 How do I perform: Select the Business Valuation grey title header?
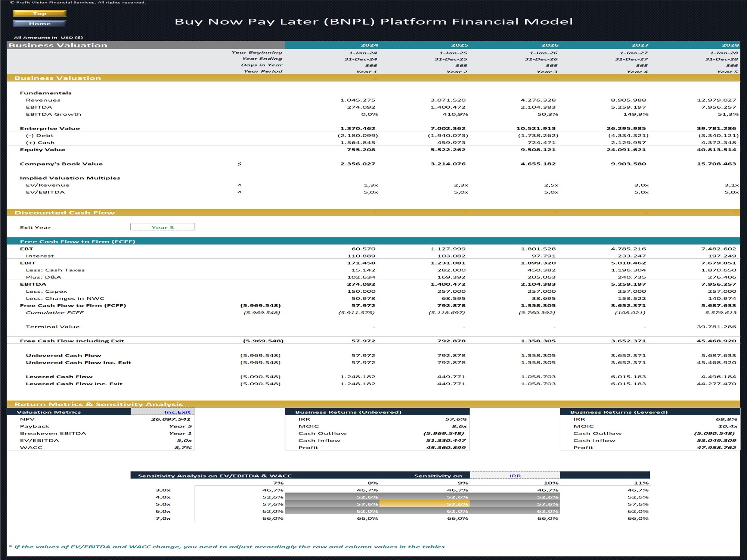pos(146,45)
